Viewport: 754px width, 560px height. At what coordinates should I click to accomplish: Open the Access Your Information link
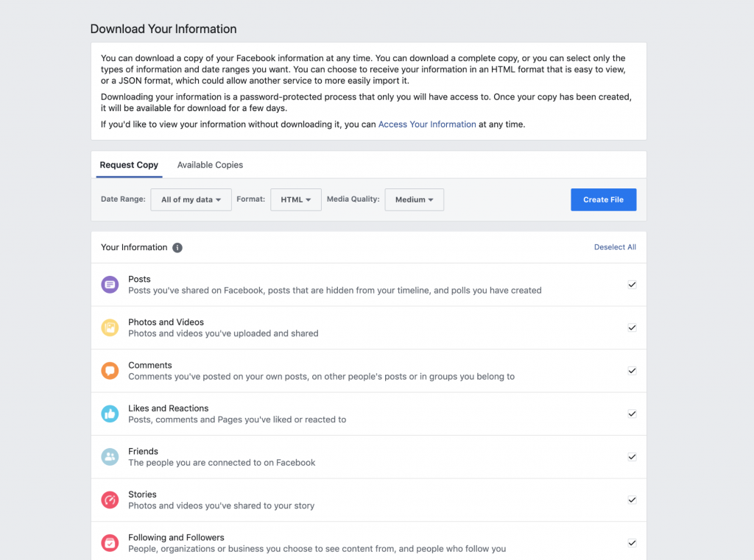pos(427,124)
